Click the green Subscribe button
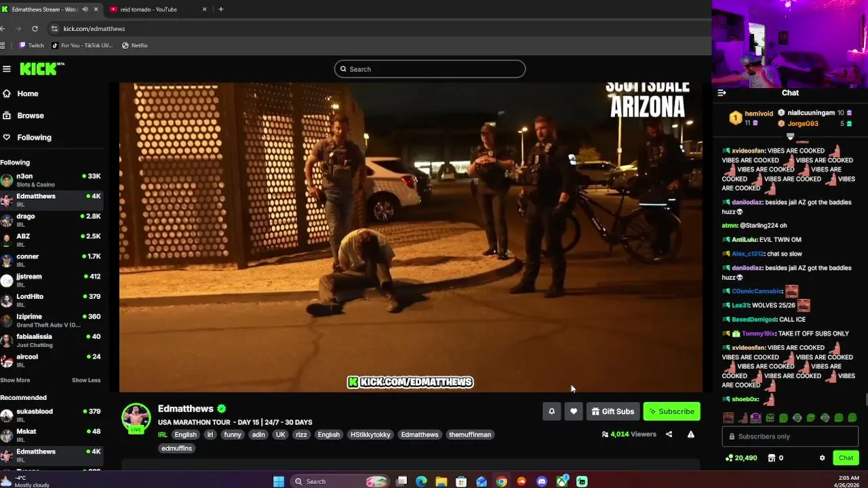868x488 pixels. coord(671,411)
